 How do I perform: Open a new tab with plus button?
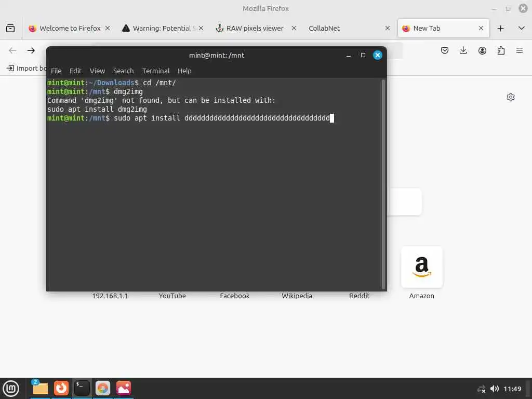coord(500,29)
